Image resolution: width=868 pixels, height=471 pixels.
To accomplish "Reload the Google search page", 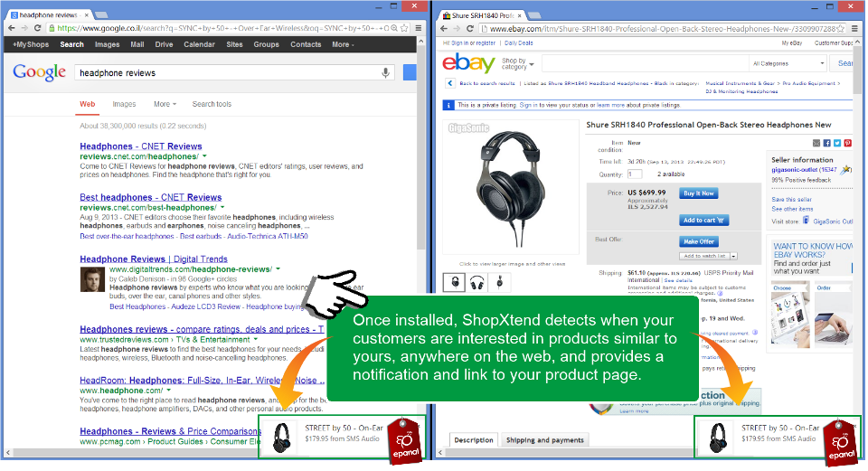I will [x=38, y=28].
